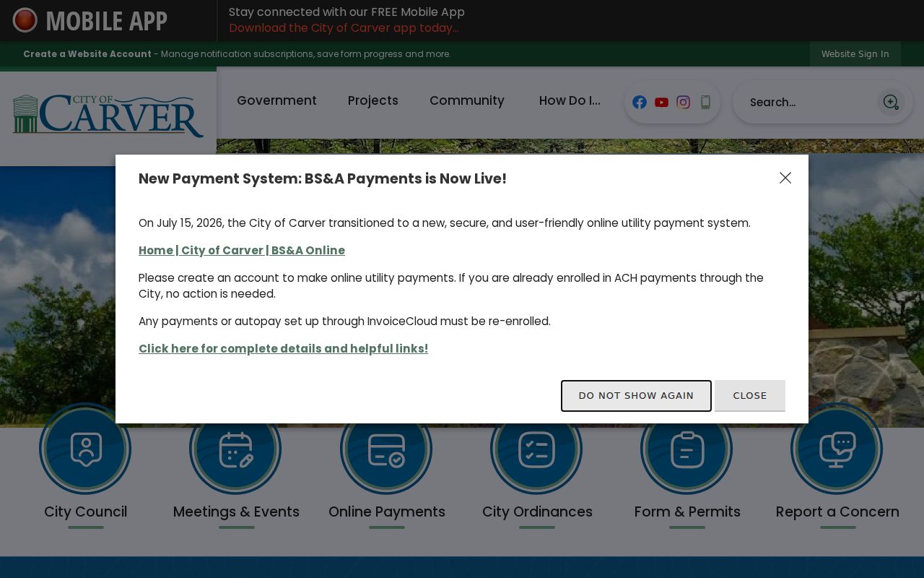Click the popup title about BS&A Payments

323,178
